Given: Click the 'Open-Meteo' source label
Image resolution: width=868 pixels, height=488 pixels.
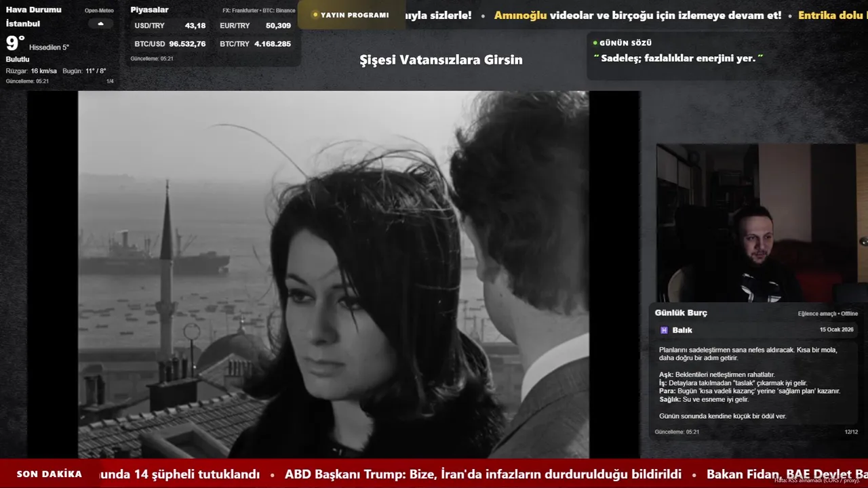Looking at the screenshot, I should [99, 11].
